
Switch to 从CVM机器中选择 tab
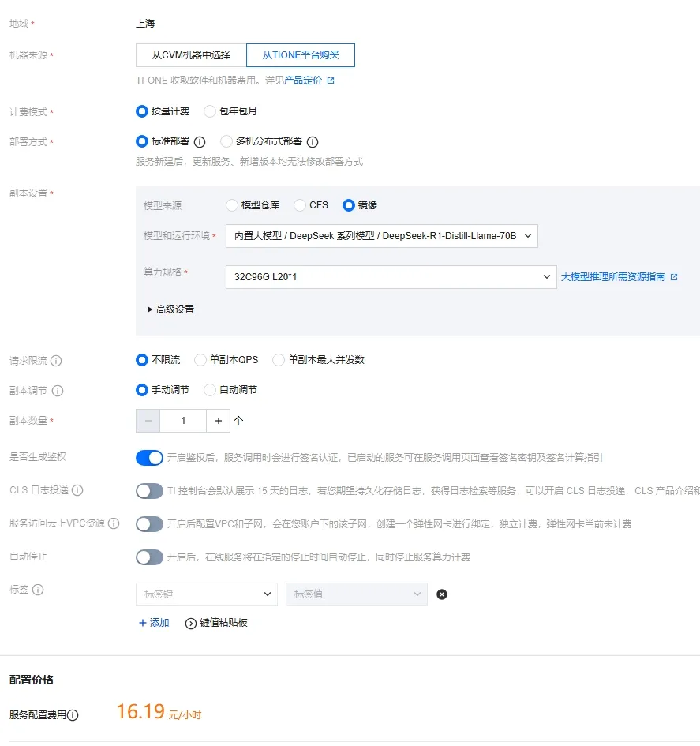[191, 55]
